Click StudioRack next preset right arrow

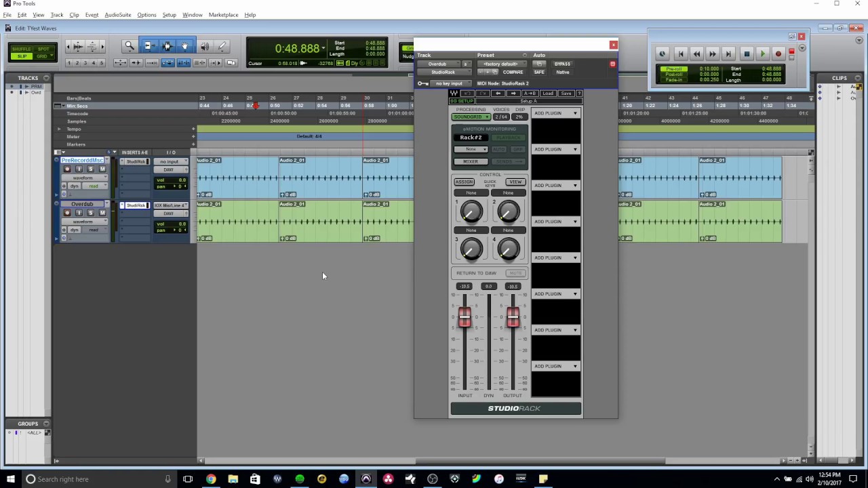point(513,94)
